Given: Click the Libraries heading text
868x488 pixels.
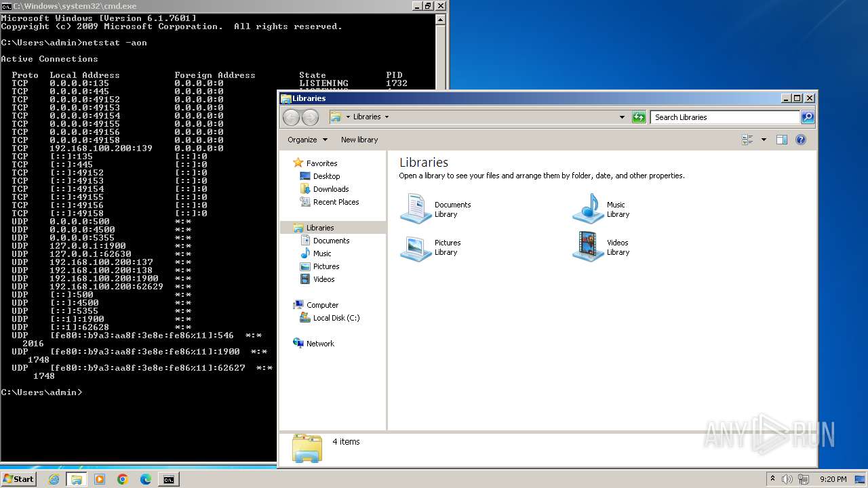Looking at the screenshot, I should point(424,163).
